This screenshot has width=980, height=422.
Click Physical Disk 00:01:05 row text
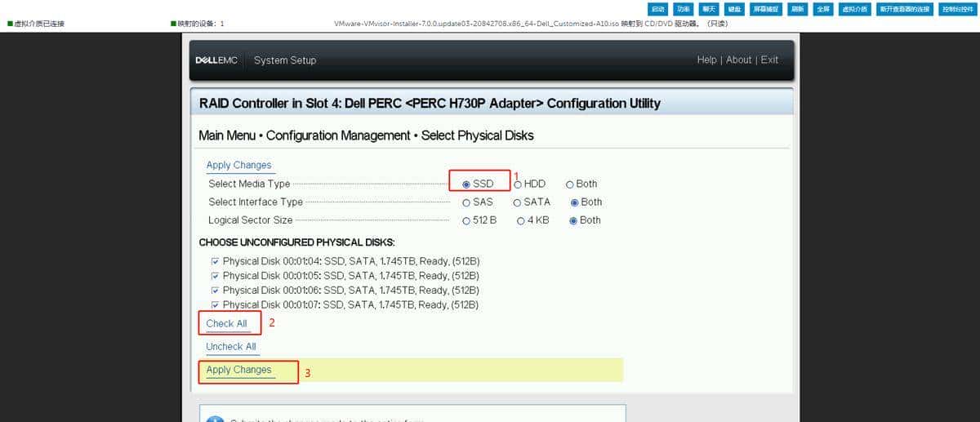351,276
